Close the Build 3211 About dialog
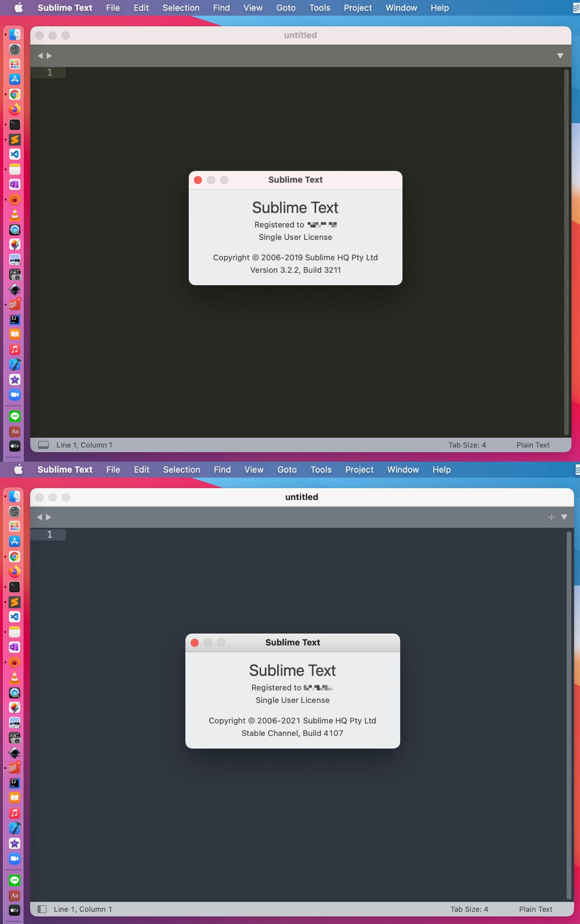580x924 pixels. 198,180
